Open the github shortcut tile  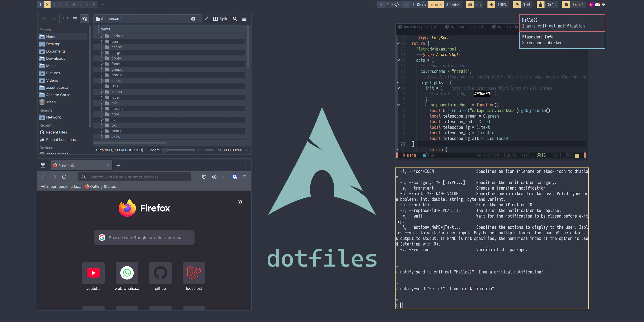click(160, 273)
